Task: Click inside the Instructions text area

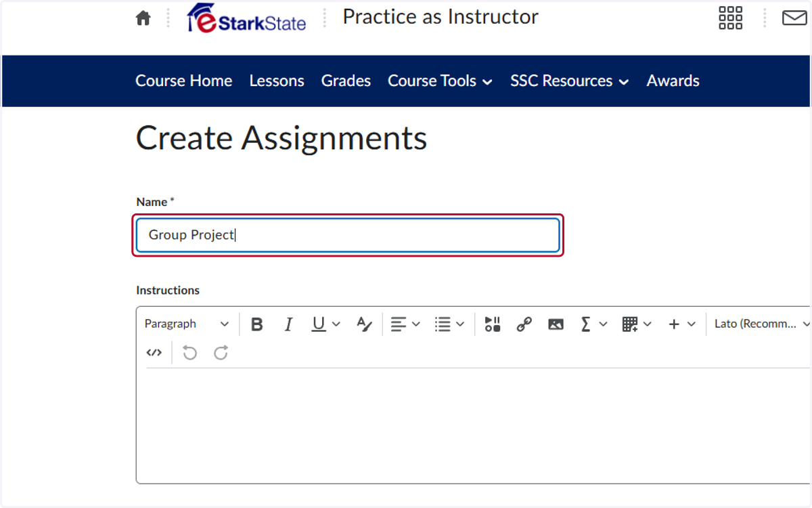Action: click(x=474, y=425)
